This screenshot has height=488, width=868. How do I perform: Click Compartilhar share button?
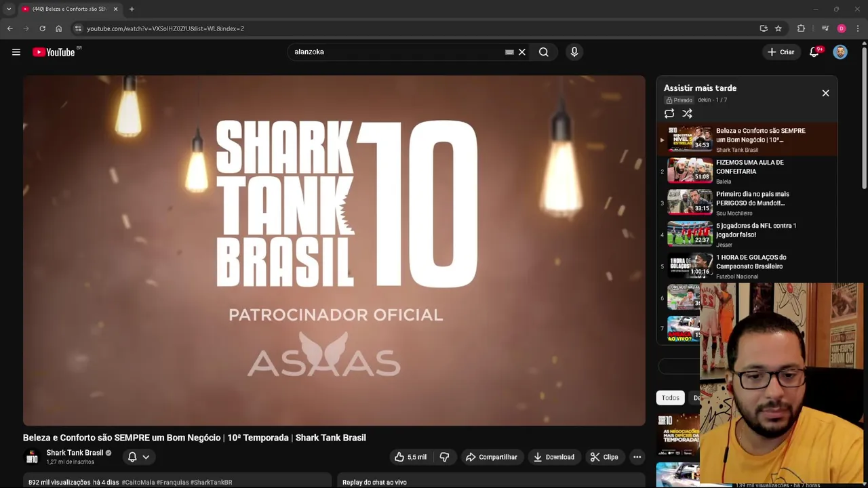point(492,457)
